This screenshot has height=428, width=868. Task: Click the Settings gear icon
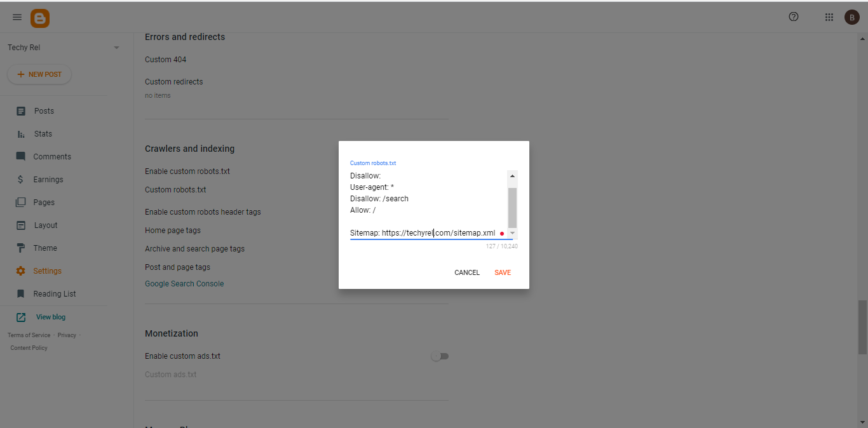pos(21,271)
